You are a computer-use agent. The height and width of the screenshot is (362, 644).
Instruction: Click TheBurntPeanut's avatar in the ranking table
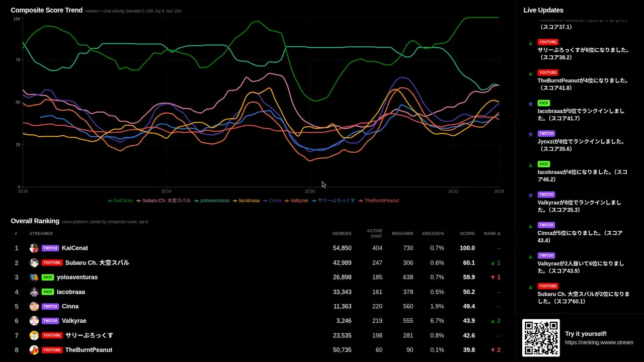pyautogui.click(x=34, y=350)
